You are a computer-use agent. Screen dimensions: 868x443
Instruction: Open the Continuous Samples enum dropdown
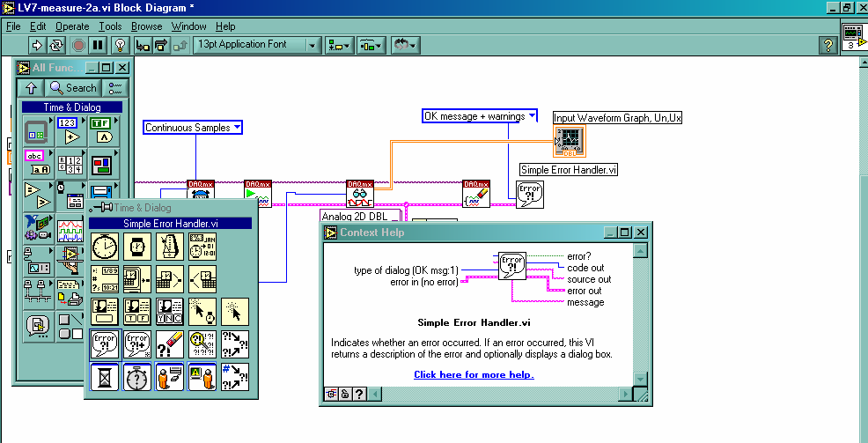193,128
